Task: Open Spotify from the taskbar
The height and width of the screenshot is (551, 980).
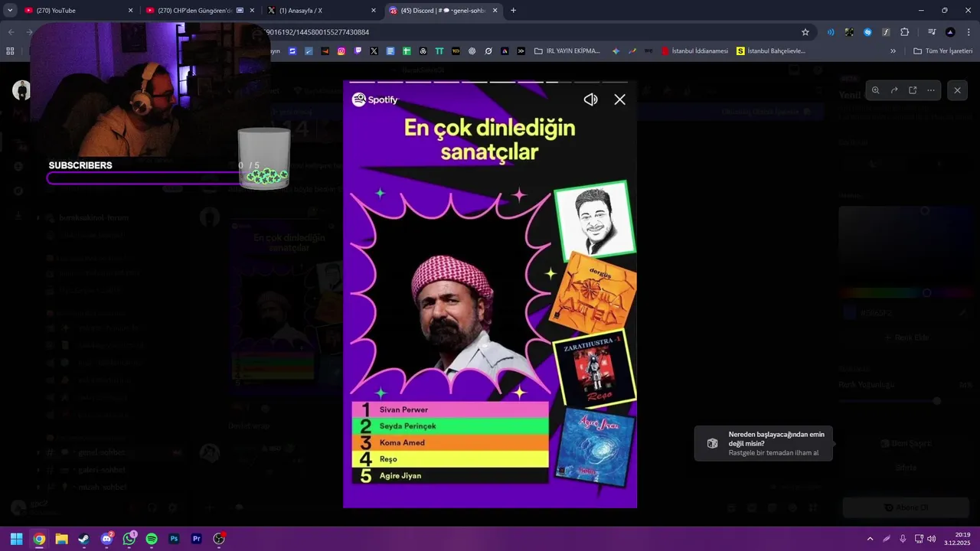Action: [x=152, y=539]
